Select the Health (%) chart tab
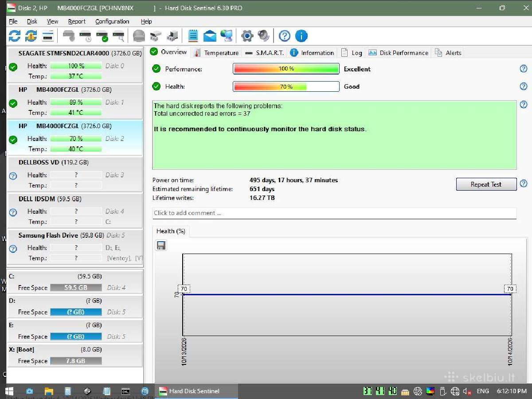Viewport: 532px width, 399px height. (x=171, y=231)
